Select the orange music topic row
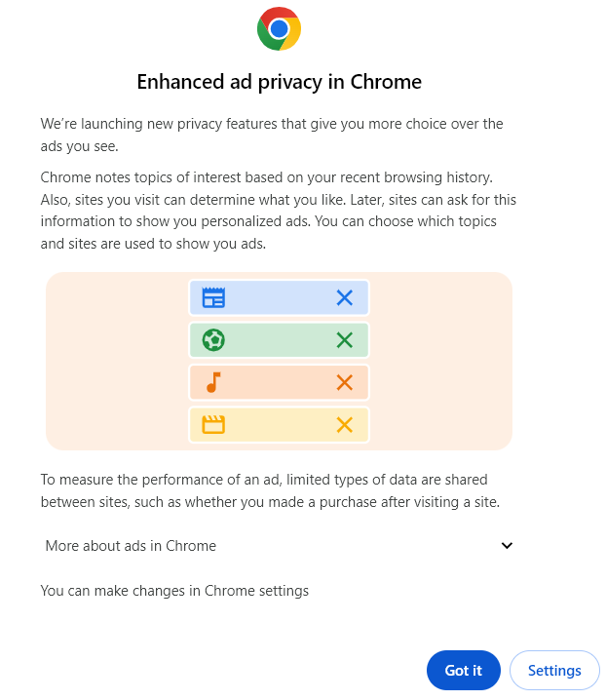Viewport: 606px width, 700px height. click(279, 382)
